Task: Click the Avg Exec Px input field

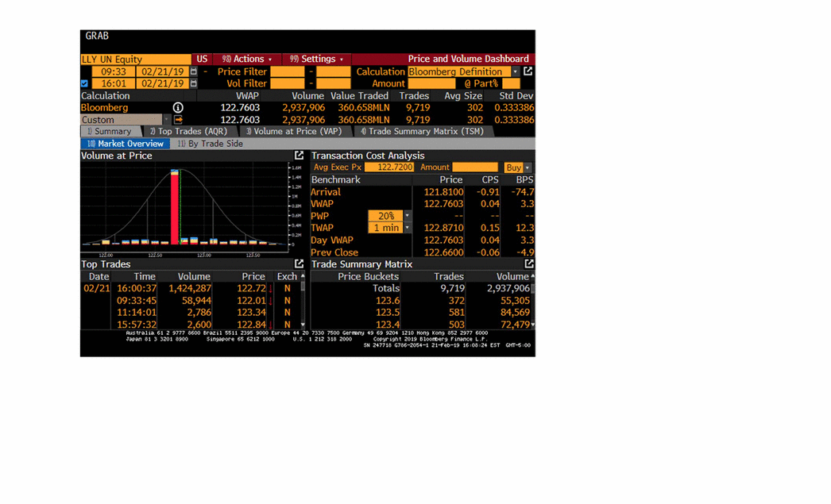Action: (389, 167)
